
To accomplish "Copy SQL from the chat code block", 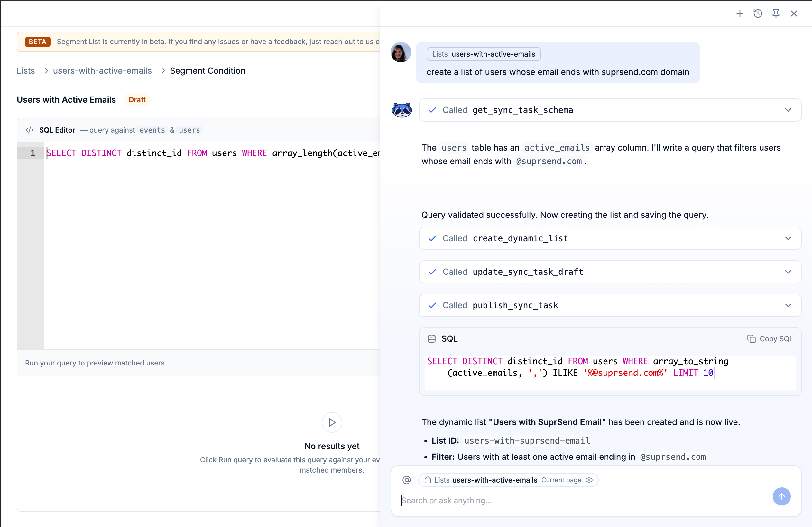I will [x=770, y=339].
